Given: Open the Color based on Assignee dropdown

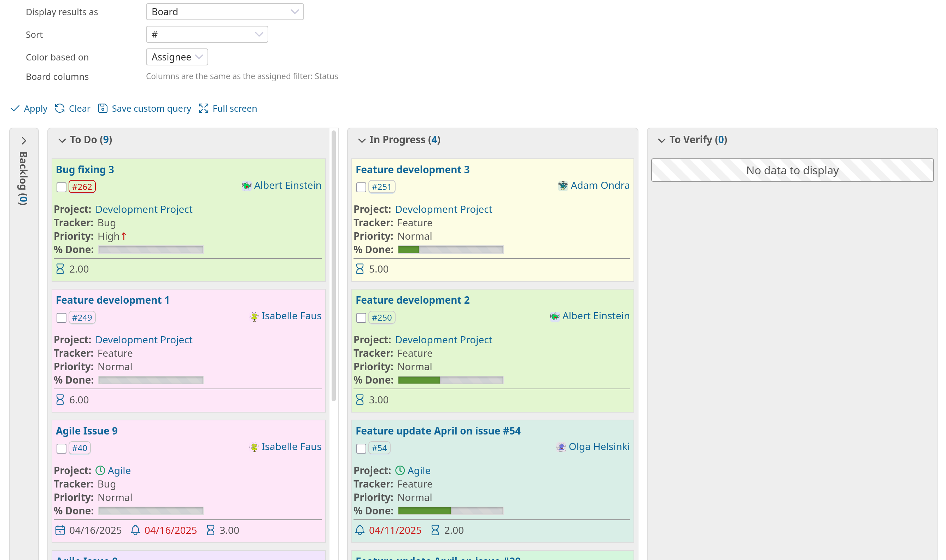Looking at the screenshot, I should point(177,57).
